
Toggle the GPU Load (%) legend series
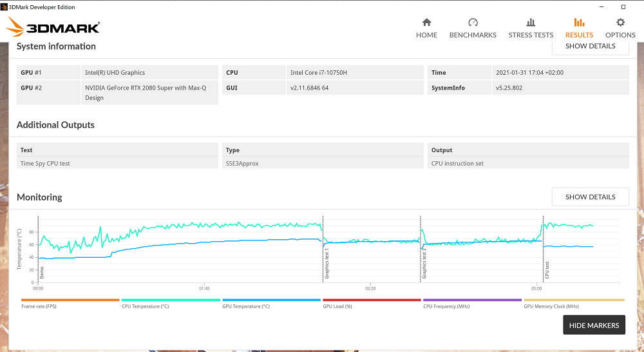(x=337, y=306)
